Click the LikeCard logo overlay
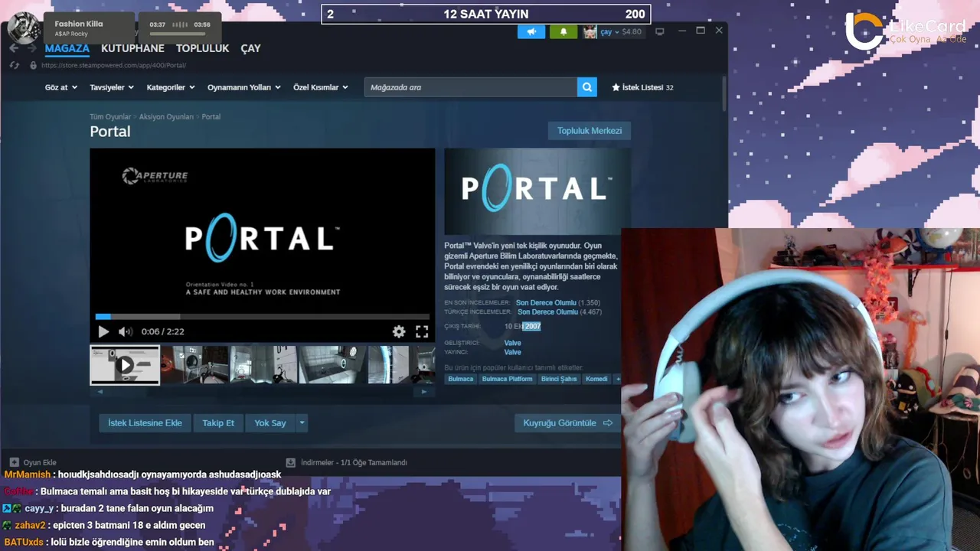The width and height of the screenshot is (980, 551). click(906, 31)
